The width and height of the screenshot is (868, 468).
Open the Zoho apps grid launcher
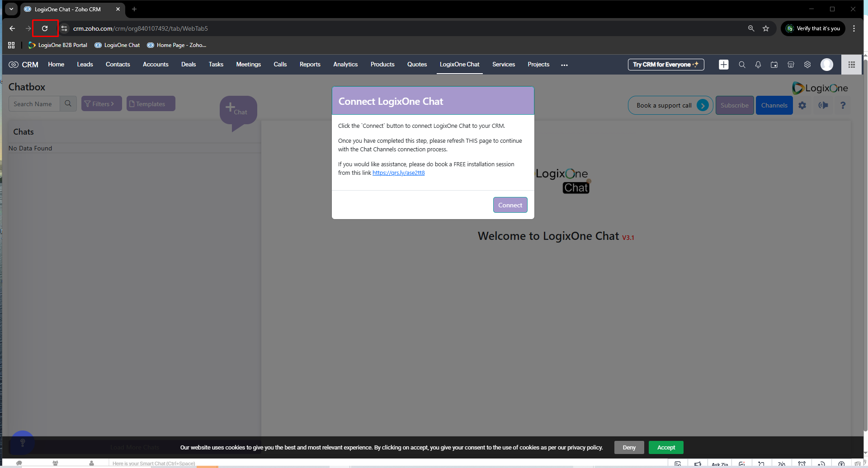852,65
